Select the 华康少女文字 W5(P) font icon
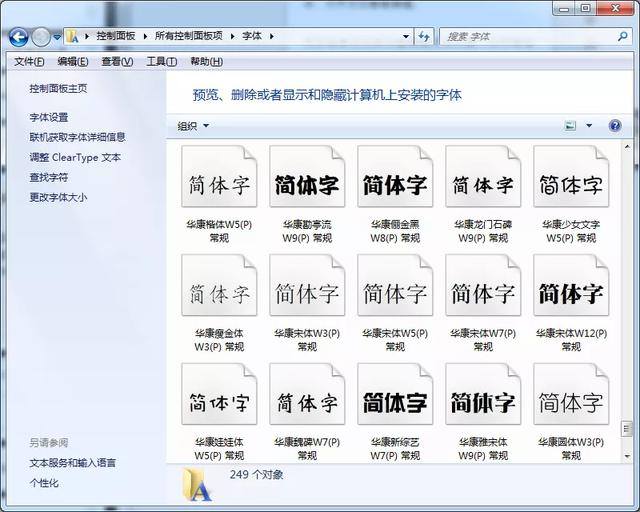Screen dimensions: 640x512 pyautogui.click(x=571, y=176)
